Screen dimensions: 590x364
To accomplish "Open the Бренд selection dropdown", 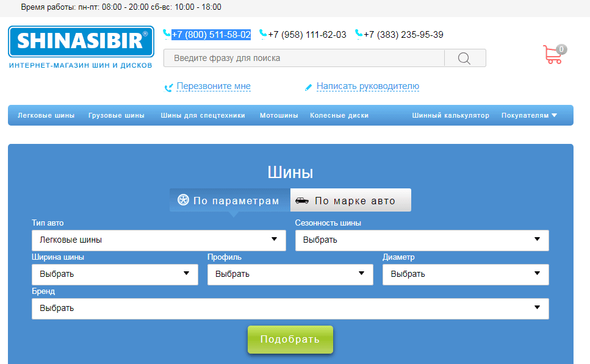I will coord(290,309).
